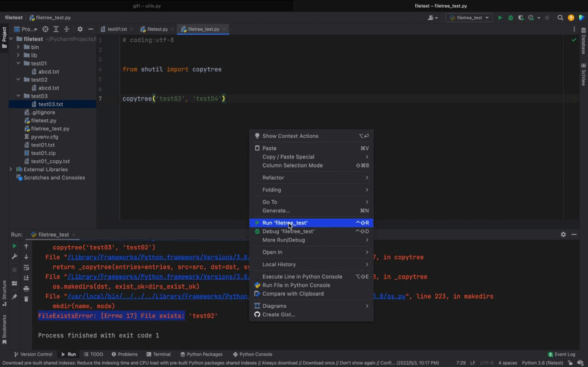588x367 pixels.
Task: Open Run panel settings with the wrench icon
Action: click(14, 256)
